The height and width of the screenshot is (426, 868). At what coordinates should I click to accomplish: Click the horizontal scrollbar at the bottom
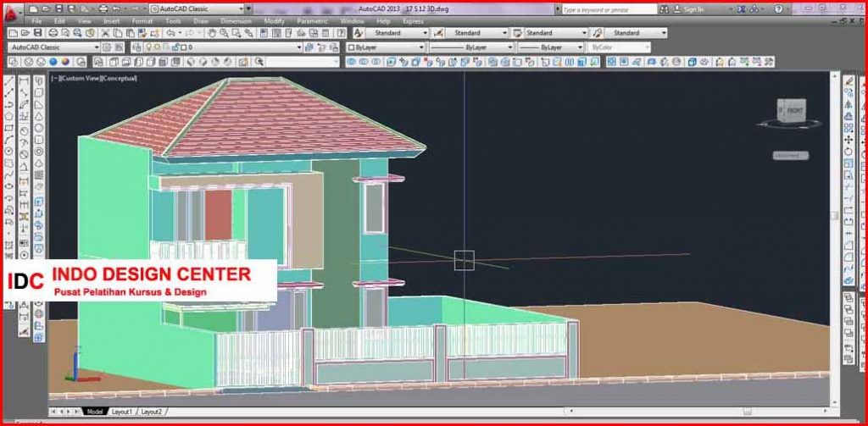(698, 411)
